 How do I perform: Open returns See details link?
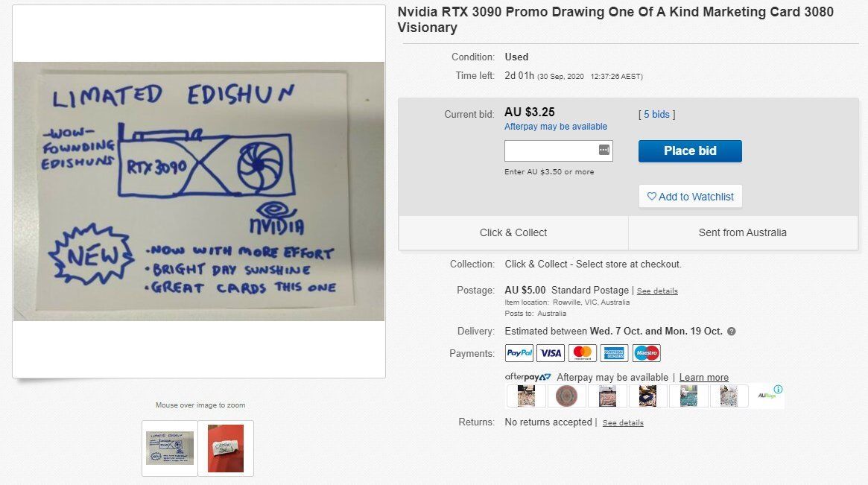[623, 422]
